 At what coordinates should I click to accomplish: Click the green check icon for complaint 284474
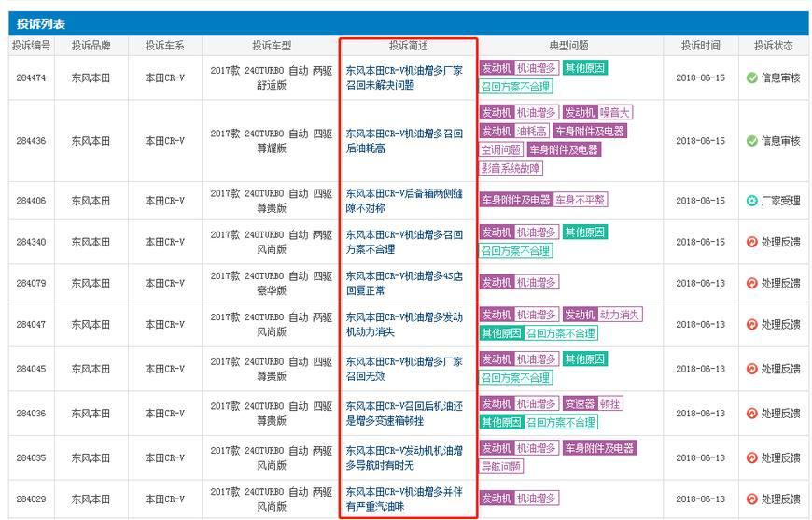tap(752, 78)
